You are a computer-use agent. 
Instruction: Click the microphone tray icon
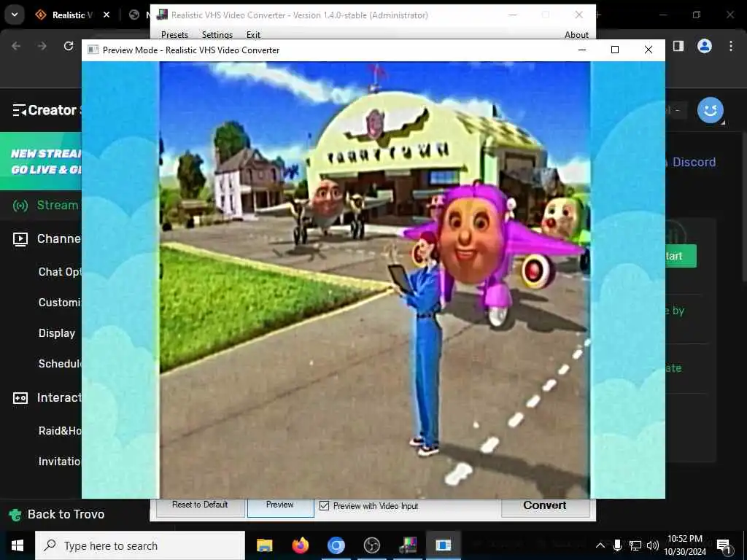[x=617, y=545]
